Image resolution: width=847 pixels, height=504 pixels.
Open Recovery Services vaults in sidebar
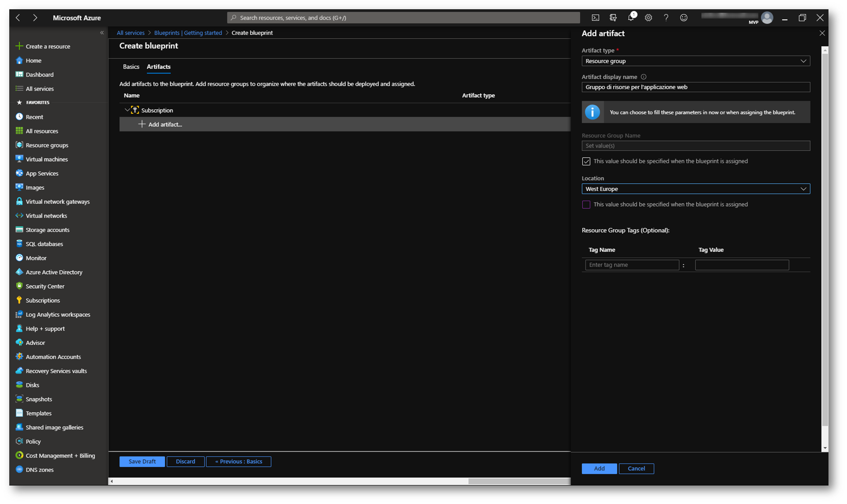tap(56, 371)
